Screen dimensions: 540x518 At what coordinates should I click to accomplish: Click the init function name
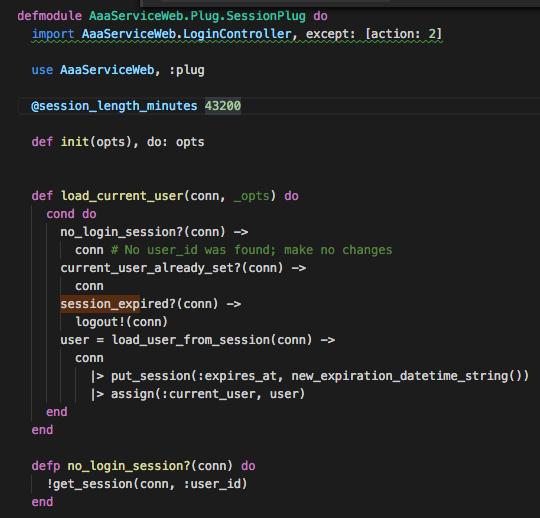(x=75, y=142)
